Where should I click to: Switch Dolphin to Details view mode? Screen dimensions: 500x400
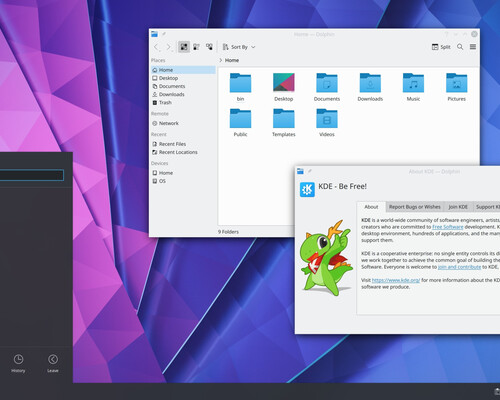209,47
